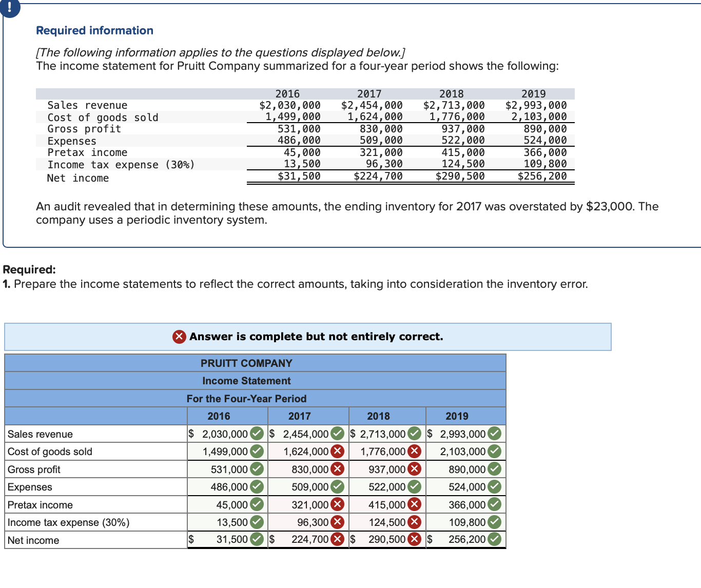Click the 2019 net income field 256,200
Viewport: 701px width, 588px height.
tap(466, 539)
